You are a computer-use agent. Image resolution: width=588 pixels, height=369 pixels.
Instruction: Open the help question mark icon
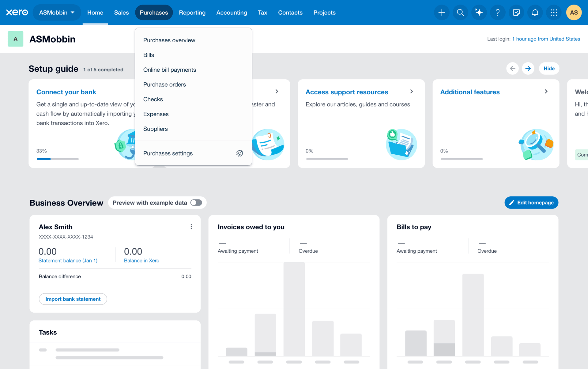(x=498, y=13)
